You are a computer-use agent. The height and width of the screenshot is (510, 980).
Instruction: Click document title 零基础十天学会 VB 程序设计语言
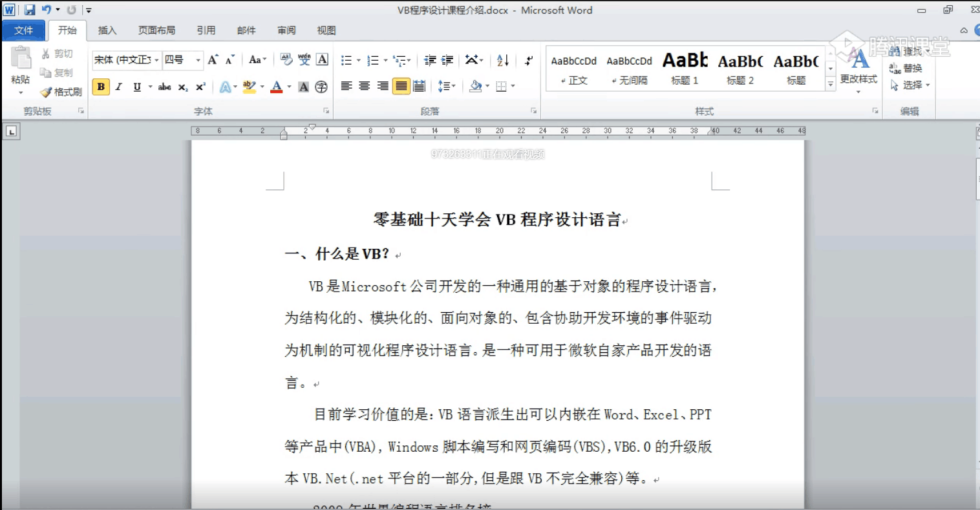coord(497,220)
